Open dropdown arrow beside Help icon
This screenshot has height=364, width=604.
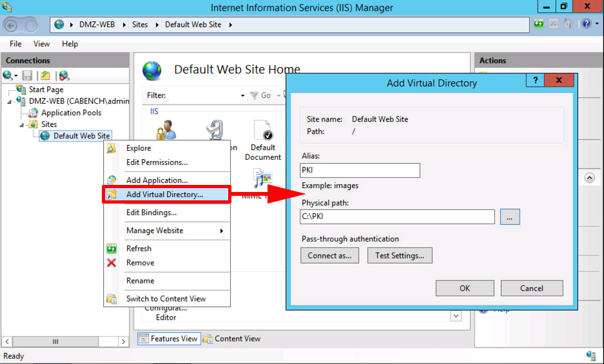point(597,24)
